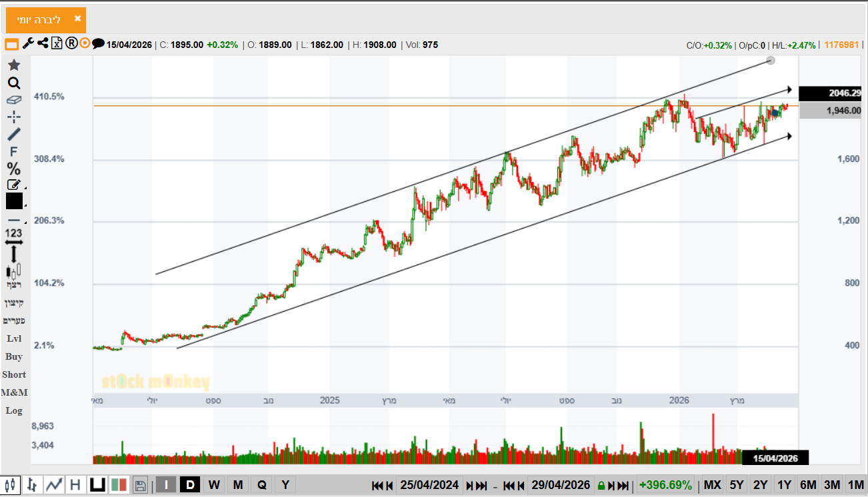Click the Short sidebar button
The width and height of the screenshot is (868, 497).
click(x=14, y=374)
